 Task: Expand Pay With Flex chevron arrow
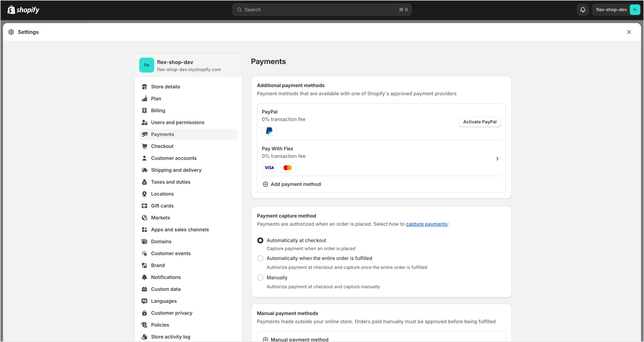click(497, 159)
